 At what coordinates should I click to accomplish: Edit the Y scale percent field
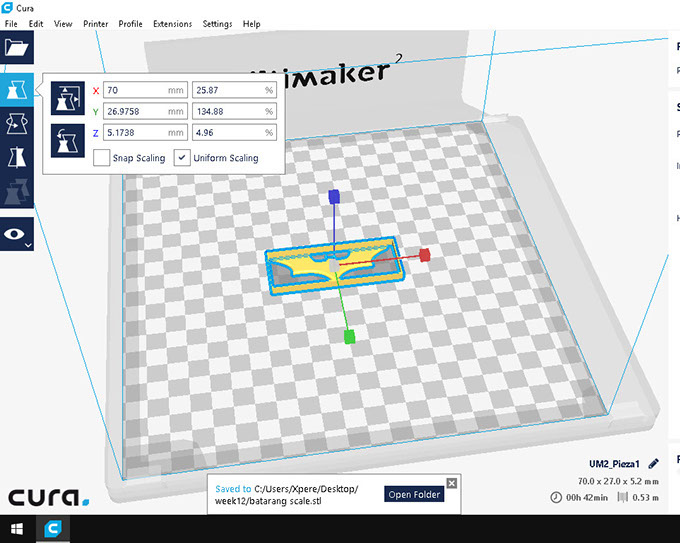(x=234, y=111)
